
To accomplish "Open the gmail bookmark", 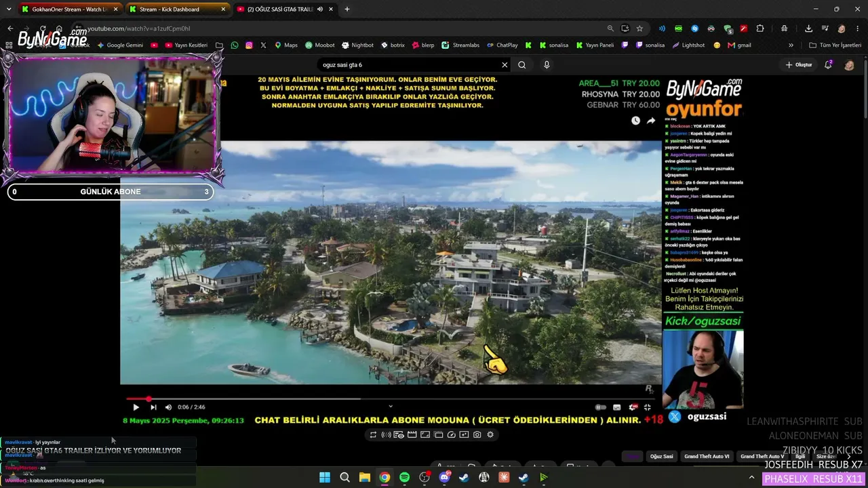I will 739,45.
